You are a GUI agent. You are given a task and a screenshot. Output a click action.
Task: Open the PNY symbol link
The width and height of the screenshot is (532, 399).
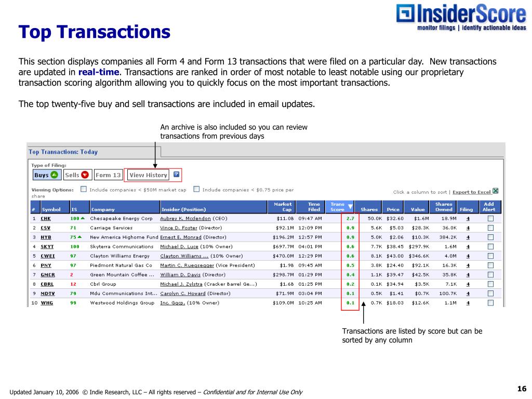(46, 265)
